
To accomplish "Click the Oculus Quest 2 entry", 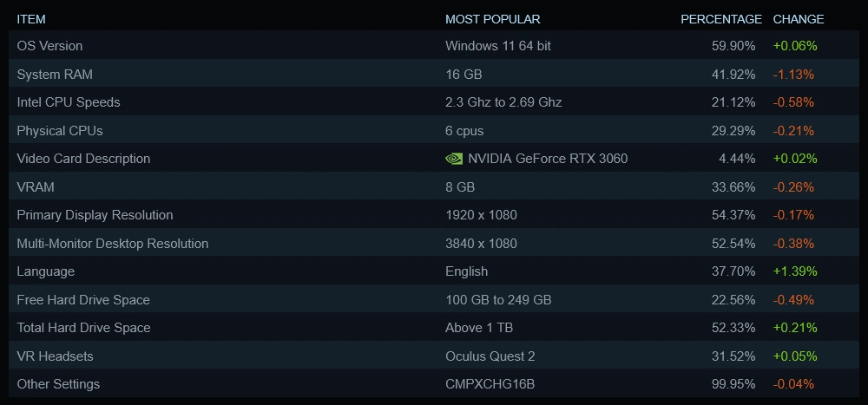I will pos(490,356).
